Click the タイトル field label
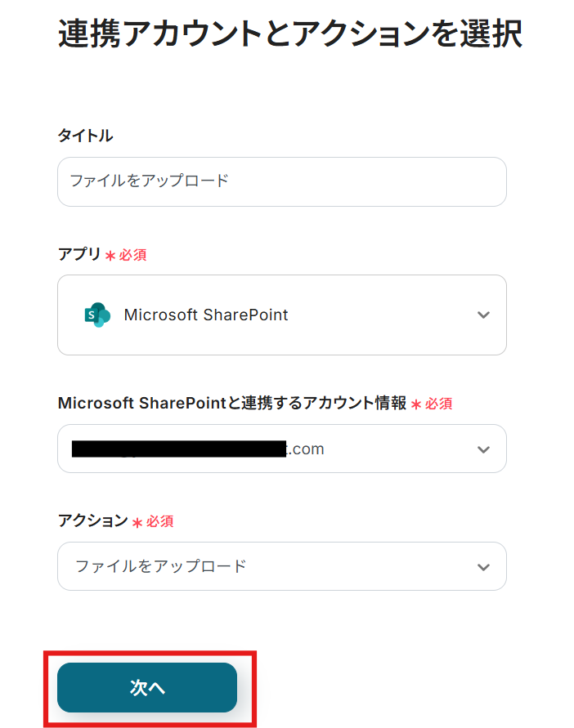 [x=85, y=136]
